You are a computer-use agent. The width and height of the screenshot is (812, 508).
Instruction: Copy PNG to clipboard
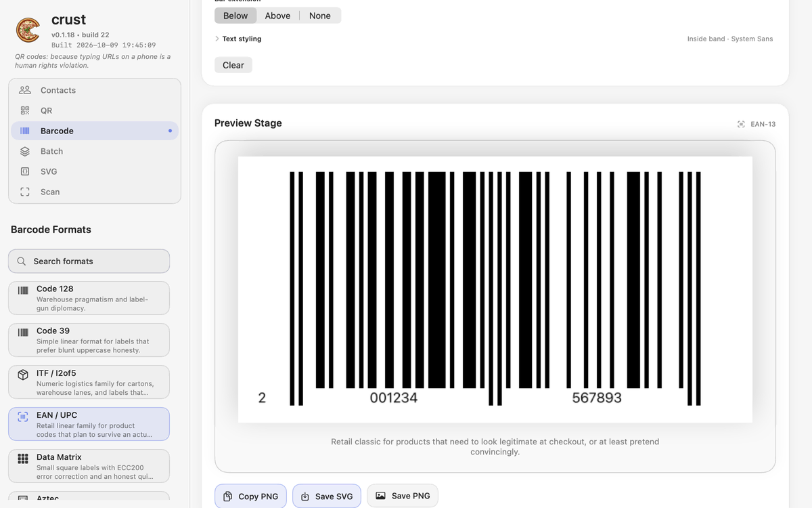click(x=251, y=496)
